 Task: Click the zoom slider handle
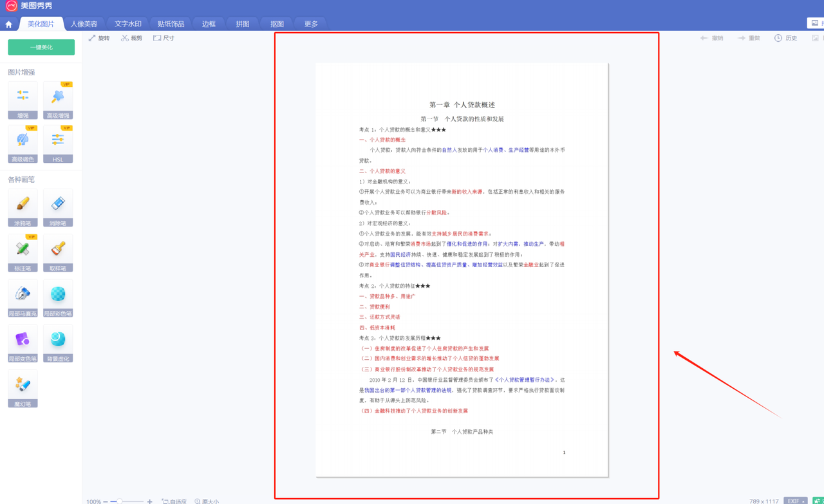tap(119, 501)
